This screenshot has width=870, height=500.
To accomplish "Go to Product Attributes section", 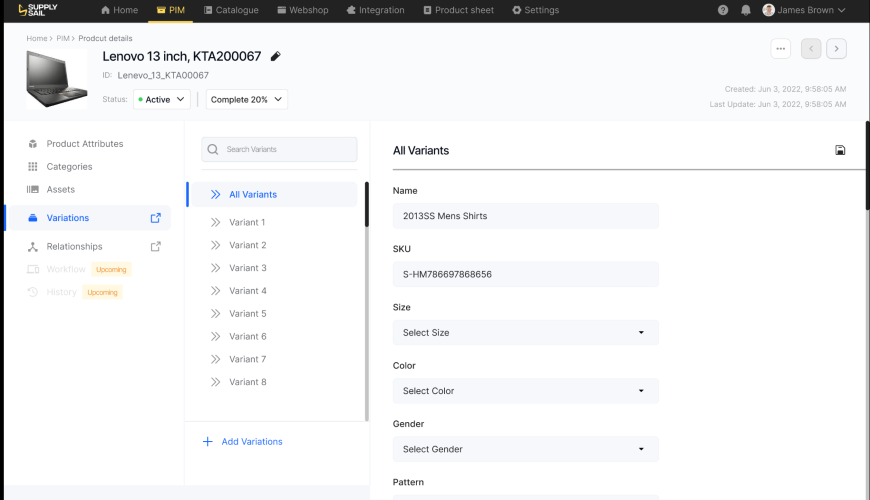I will coord(85,144).
